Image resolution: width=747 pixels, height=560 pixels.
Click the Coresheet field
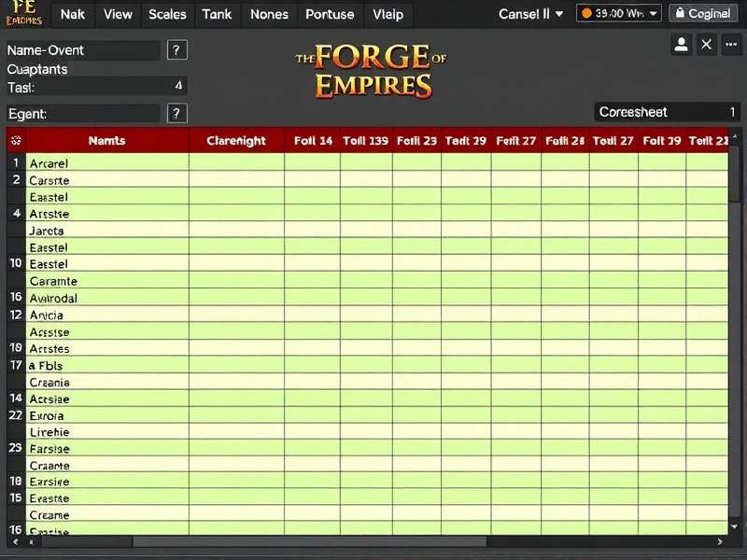(x=668, y=112)
